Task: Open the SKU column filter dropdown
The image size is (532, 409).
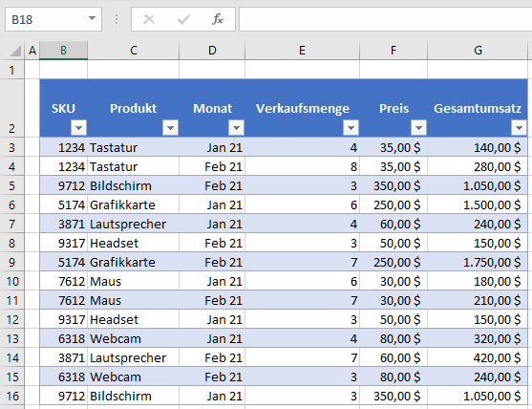Action: point(78,128)
